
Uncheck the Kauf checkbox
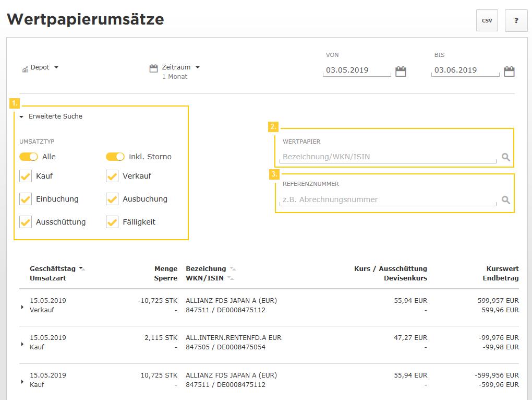pyautogui.click(x=26, y=177)
